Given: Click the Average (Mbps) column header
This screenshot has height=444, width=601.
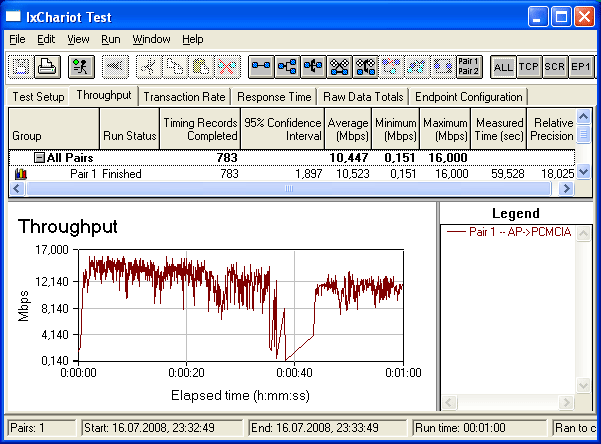Looking at the screenshot, I should click(348, 129).
